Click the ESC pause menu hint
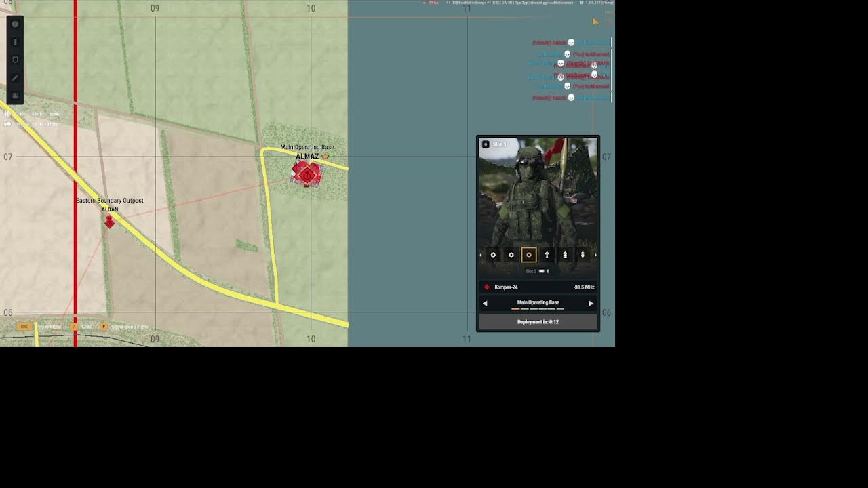The width and height of the screenshot is (868, 488). point(39,327)
